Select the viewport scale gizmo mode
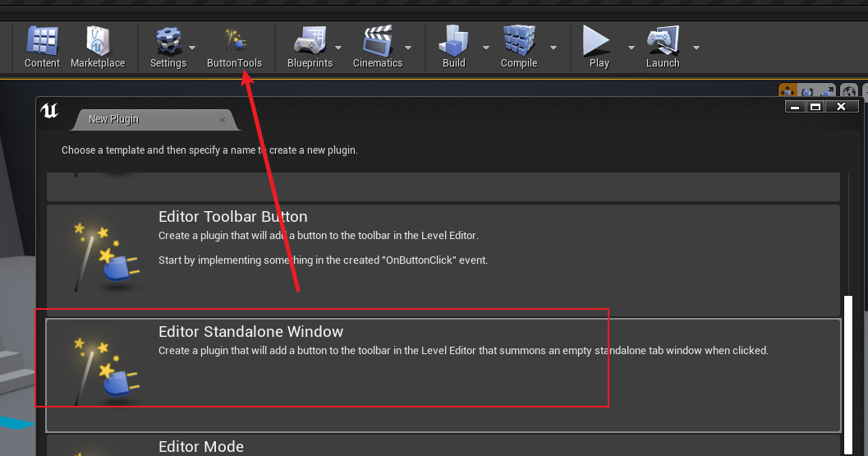 click(826, 91)
